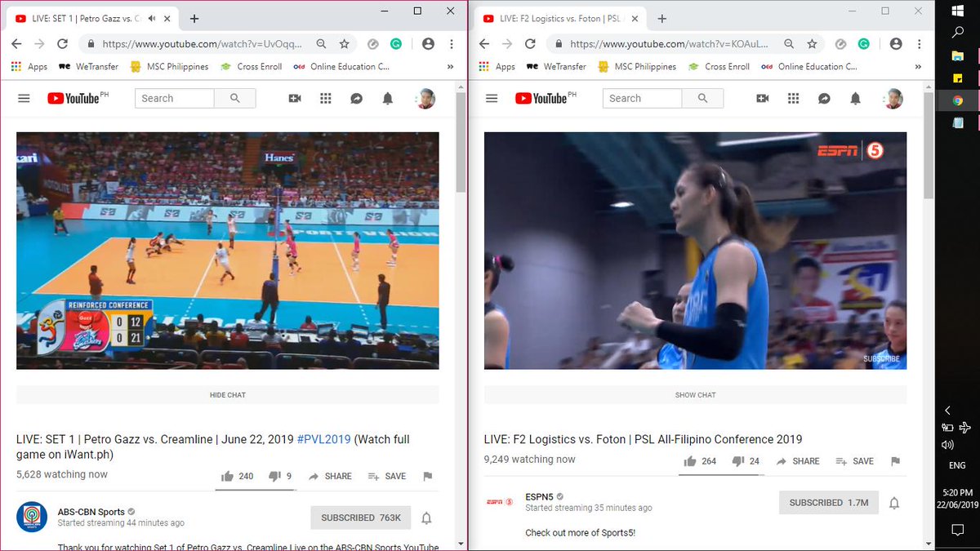Toggle SUBSCRIBED 1.7M button for ESPN5
The width and height of the screenshot is (980, 551).
tap(828, 503)
